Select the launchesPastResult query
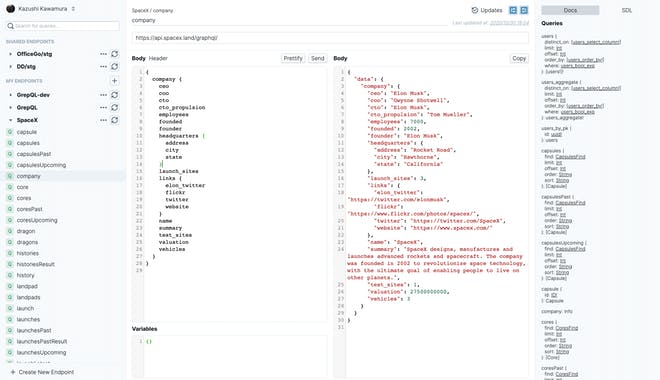Viewport: 660px width, 380px height. click(42, 341)
